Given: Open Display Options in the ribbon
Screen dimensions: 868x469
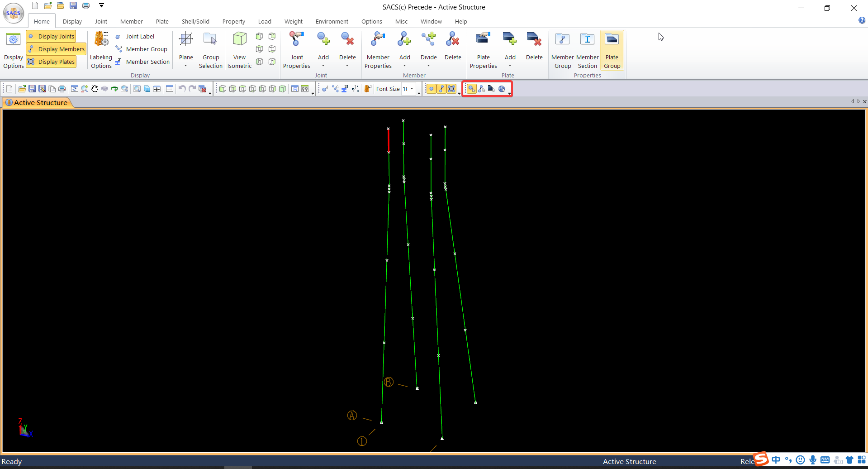Looking at the screenshot, I should (14, 50).
